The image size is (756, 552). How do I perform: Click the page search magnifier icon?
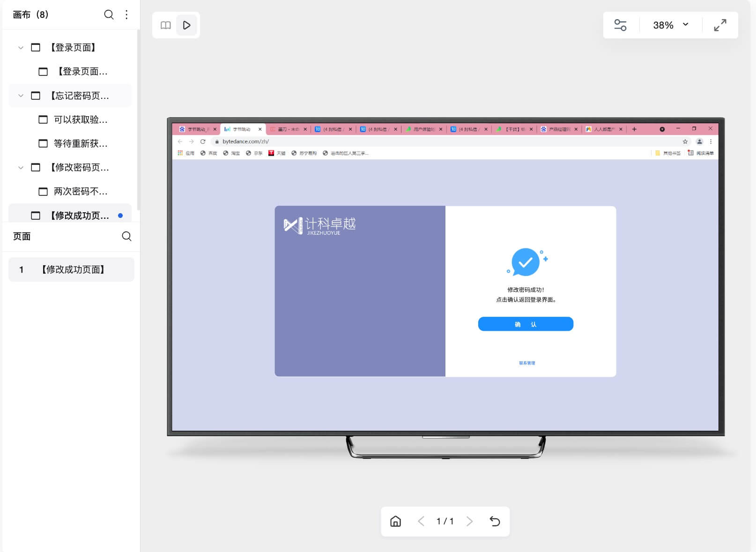pyautogui.click(x=126, y=237)
